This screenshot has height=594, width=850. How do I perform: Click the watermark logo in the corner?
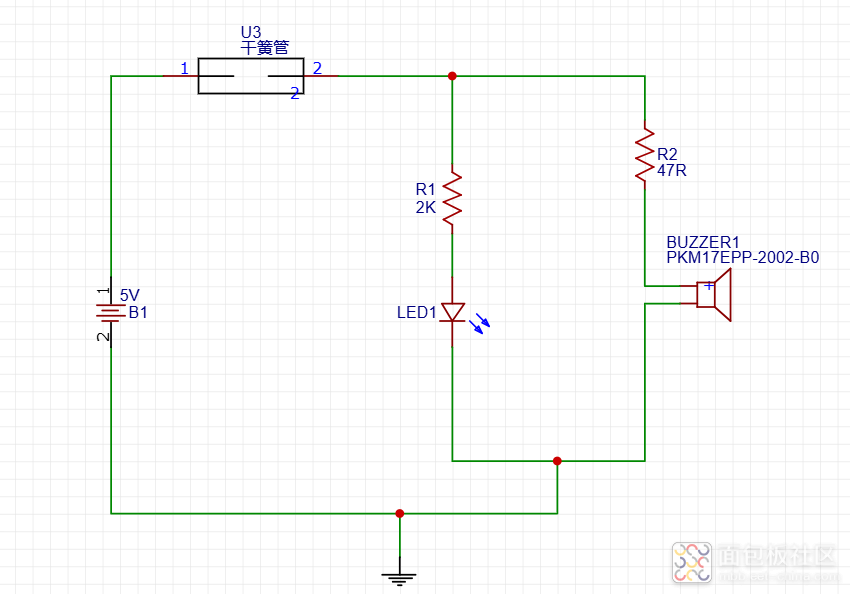[x=690, y=562]
